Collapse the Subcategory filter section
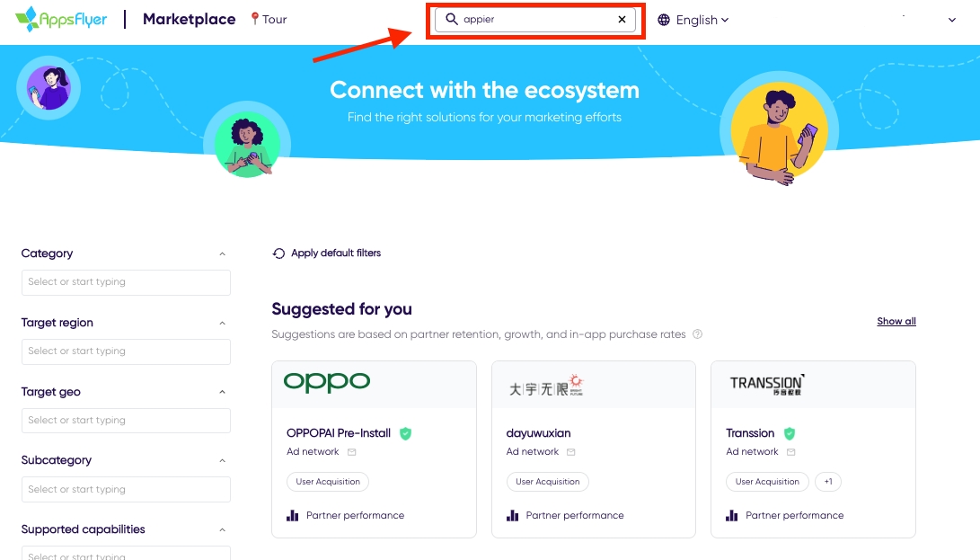This screenshot has width=980, height=560. [x=222, y=461]
